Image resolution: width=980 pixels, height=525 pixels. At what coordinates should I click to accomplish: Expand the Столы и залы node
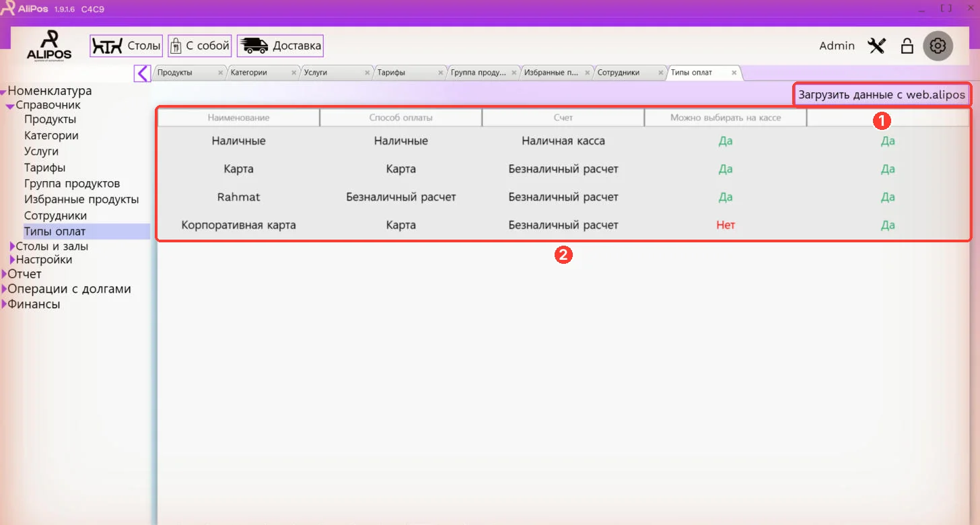click(x=12, y=246)
